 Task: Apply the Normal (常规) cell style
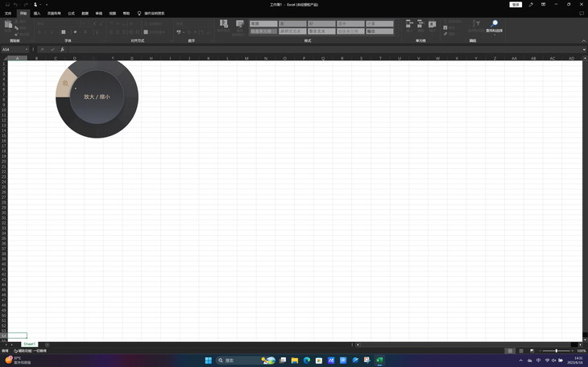[263, 23]
